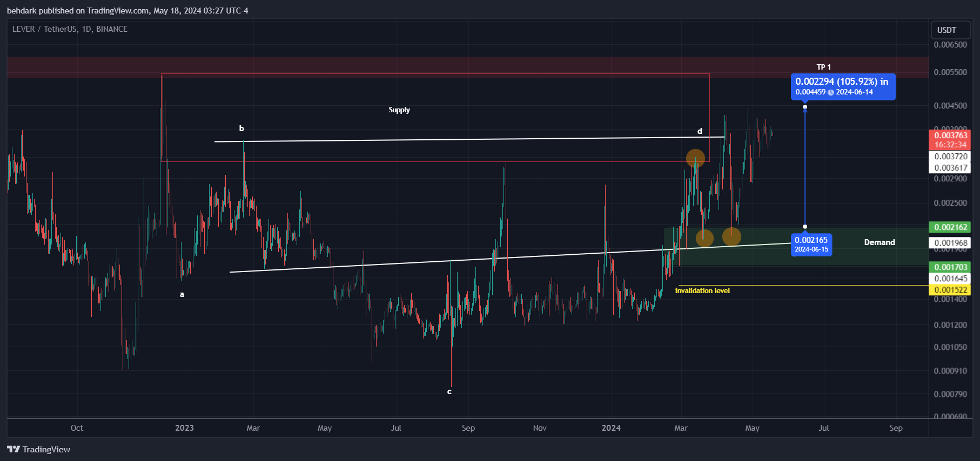This screenshot has width=980, height=461.
Task: Click the white 0.003617 price axis tag
Action: pyautogui.click(x=950, y=168)
